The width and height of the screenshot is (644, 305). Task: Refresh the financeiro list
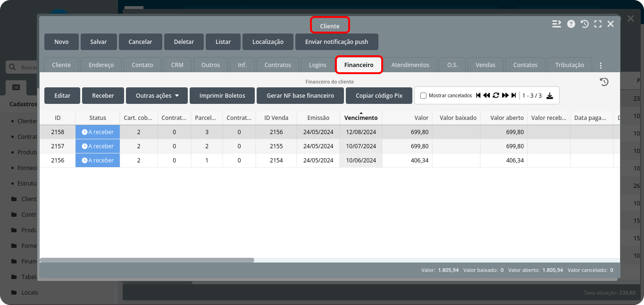pos(496,95)
